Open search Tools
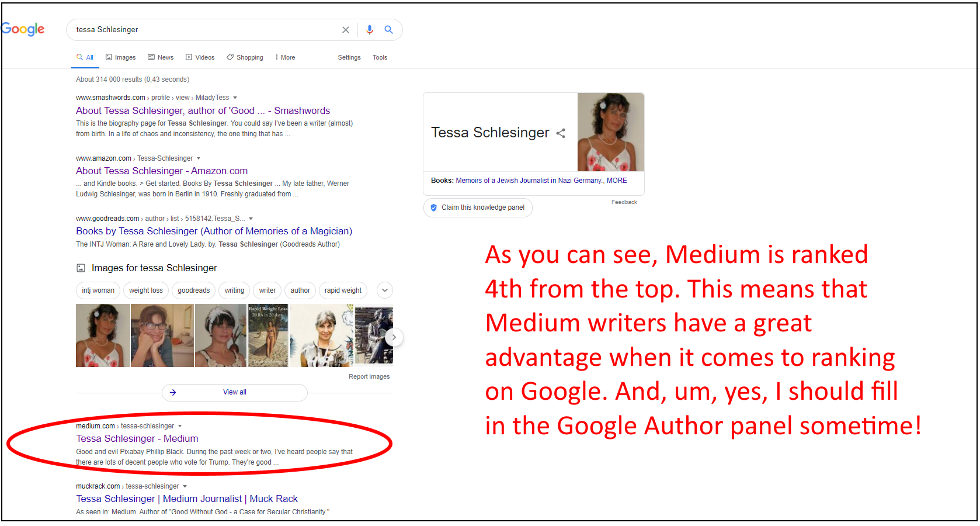This screenshot has height=526, width=980. click(x=380, y=57)
